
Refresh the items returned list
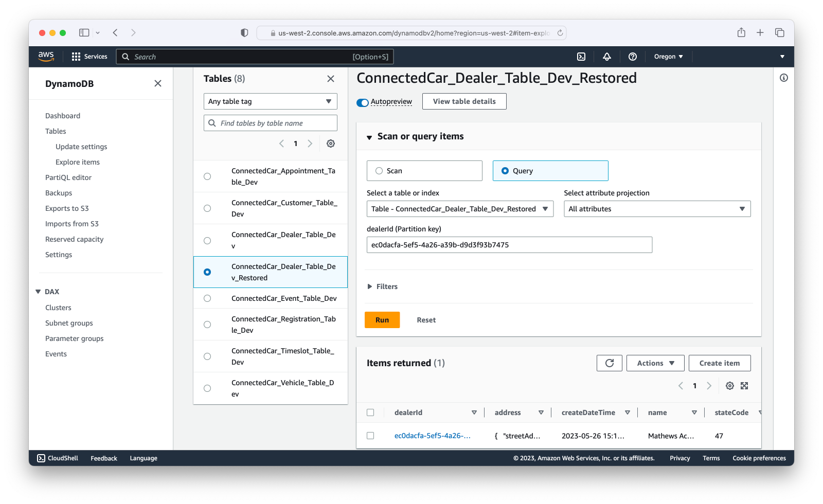[x=610, y=363]
